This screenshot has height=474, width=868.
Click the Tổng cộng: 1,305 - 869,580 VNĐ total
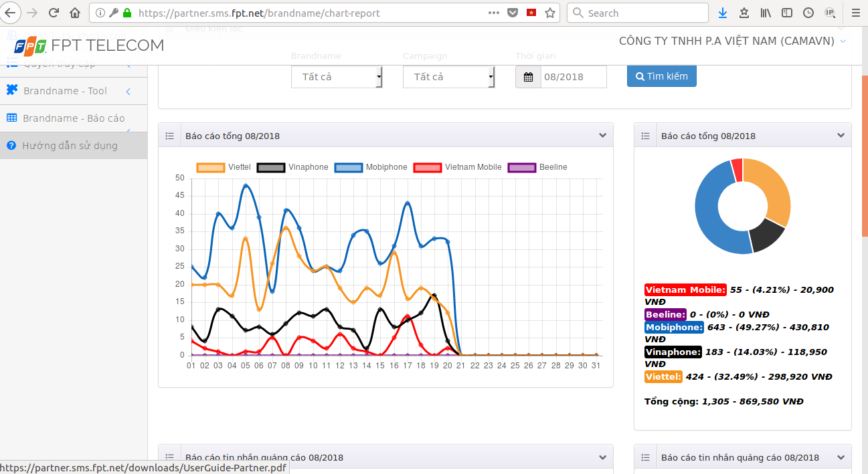click(x=724, y=401)
